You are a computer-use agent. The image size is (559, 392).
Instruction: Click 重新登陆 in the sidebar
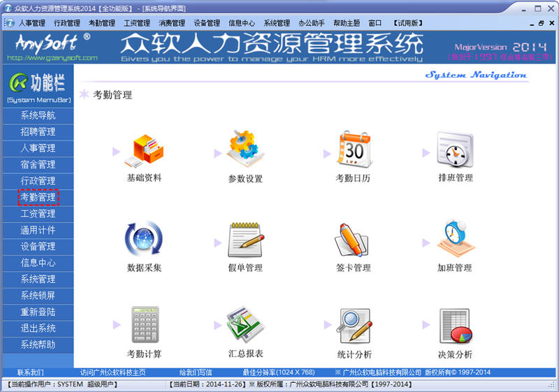tap(38, 312)
